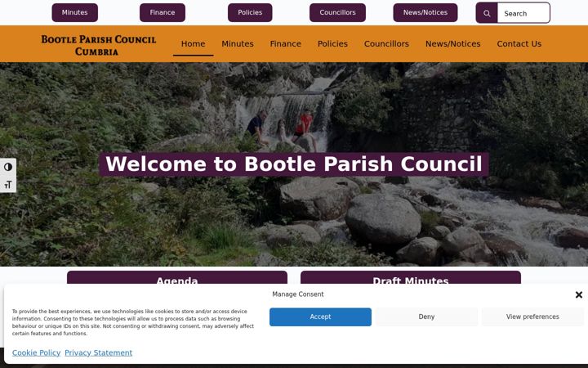This screenshot has height=368, width=588.
Task: Open the Policies purple top button
Action: pyautogui.click(x=250, y=12)
